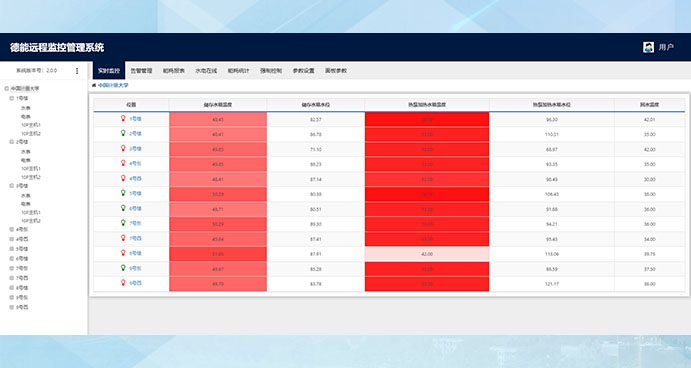The height and width of the screenshot is (368, 691).
Task: Expand the 4号西 node in sidebar tree
Action: click(12, 239)
